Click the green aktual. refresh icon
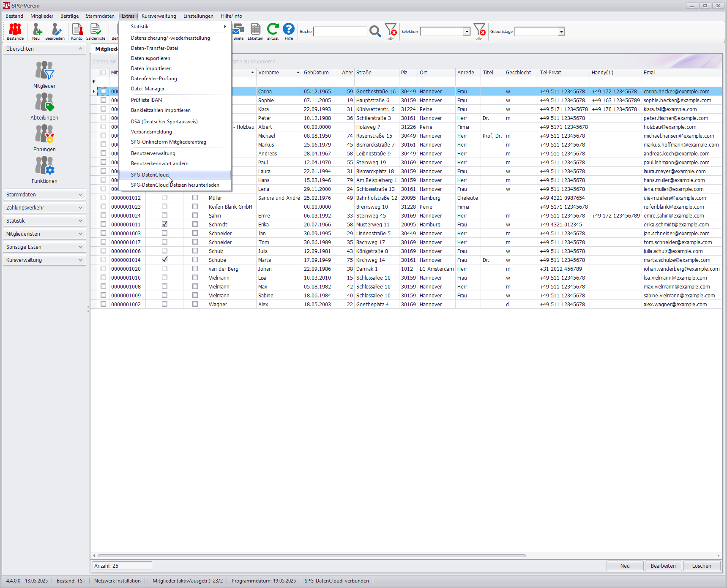Screen dimensions: 727x588 (273, 31)
